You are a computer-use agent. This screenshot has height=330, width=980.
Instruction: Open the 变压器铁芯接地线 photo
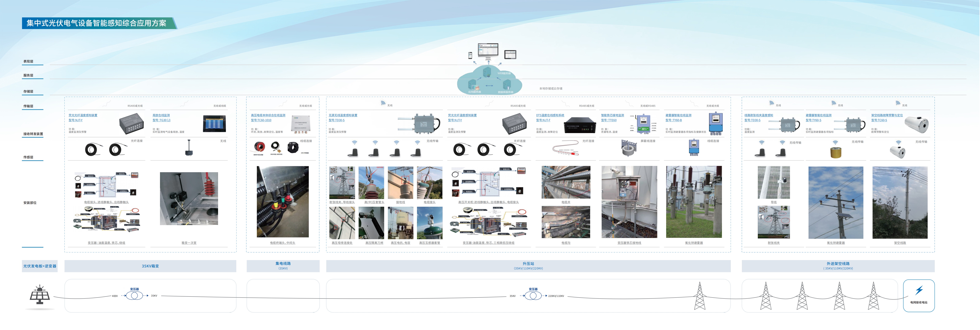[629, 202]
